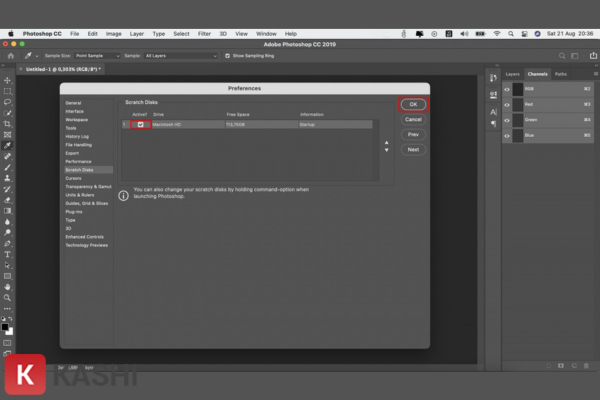The width and height of the screenshot is (600, 400).
Task: Click the foreground color swatch
Action: (x=6, y=326)
